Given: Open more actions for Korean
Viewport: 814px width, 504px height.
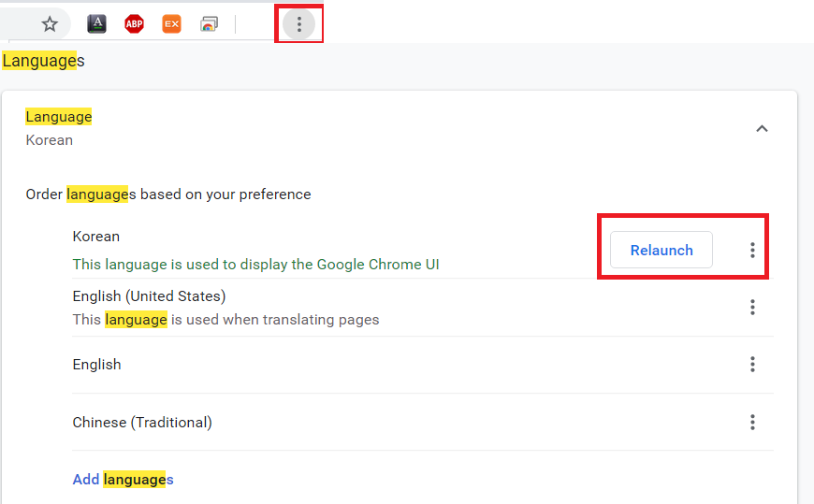Looking at the screenshot, I should [752, 251].
